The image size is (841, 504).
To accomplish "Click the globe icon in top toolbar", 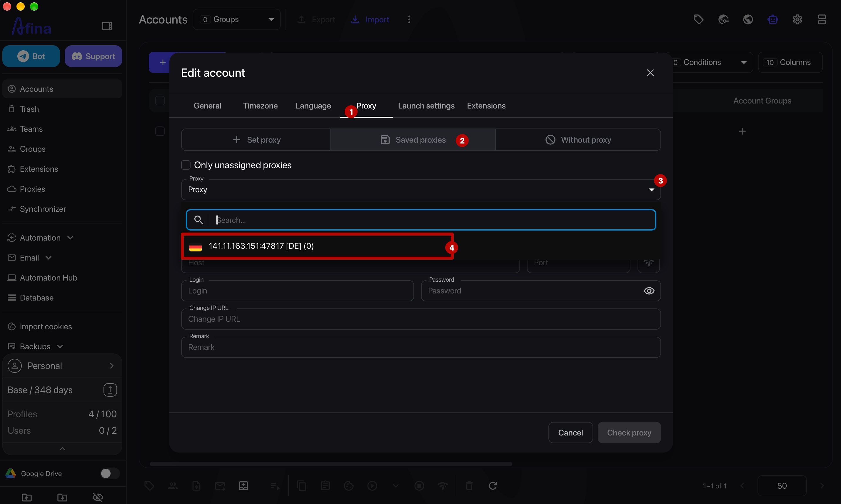I will click(x=748, y=19).
